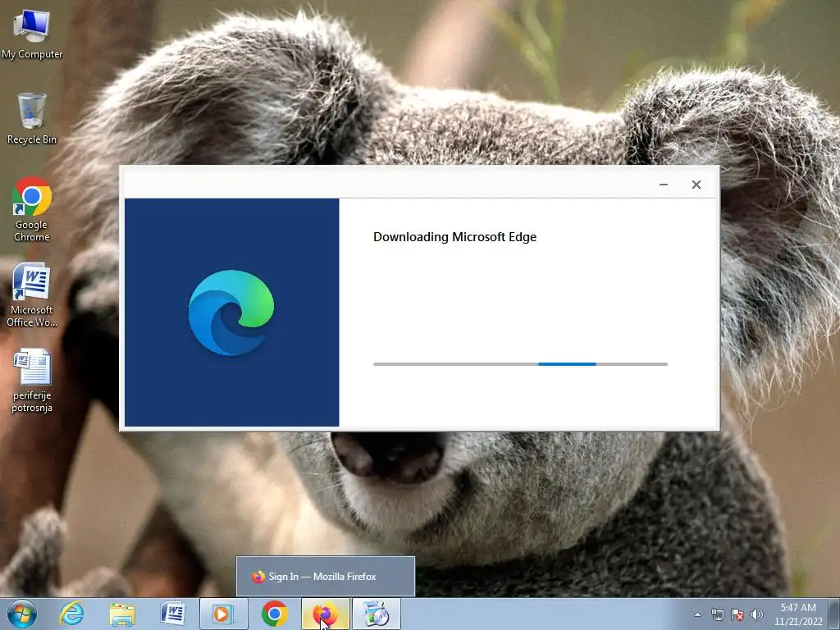Image resolution: width=840 pixels, height=630 pixels.
Task: Open Windows Explorer folder in taskbar
Action: 122,614
